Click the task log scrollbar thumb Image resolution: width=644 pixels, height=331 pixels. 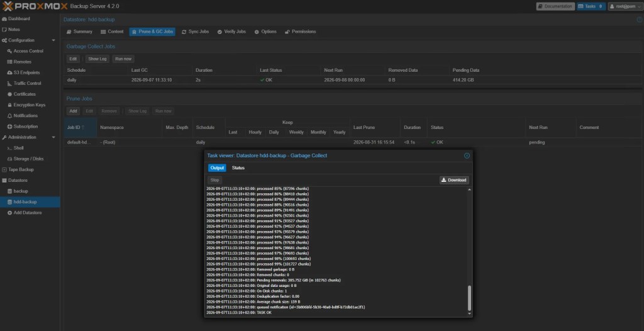(x=470, y=298)
